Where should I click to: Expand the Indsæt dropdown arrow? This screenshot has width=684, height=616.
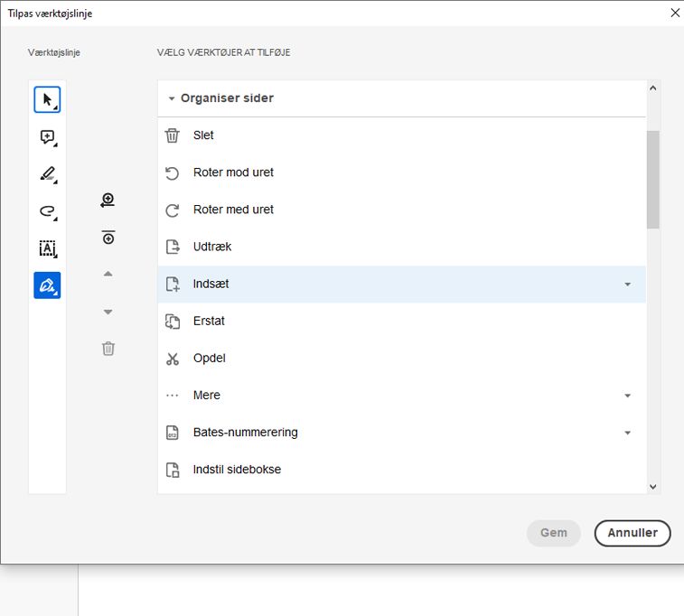click(x=628, y=285)
